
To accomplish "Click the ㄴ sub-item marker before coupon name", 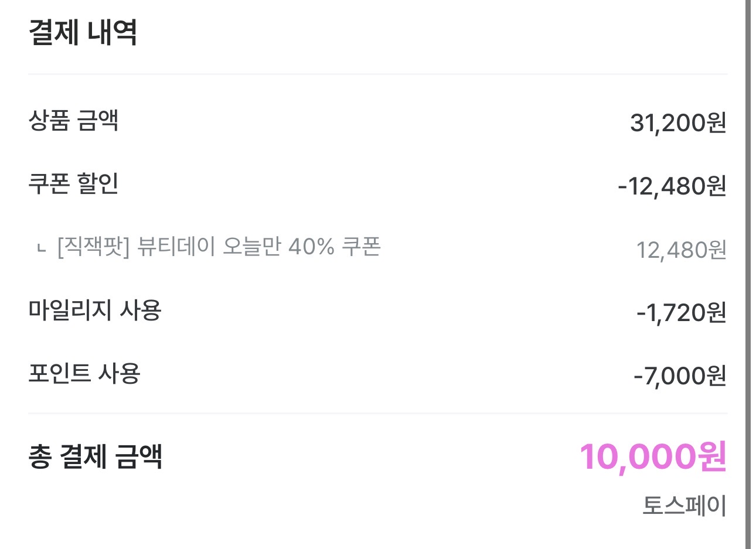I will coord(41,248).
